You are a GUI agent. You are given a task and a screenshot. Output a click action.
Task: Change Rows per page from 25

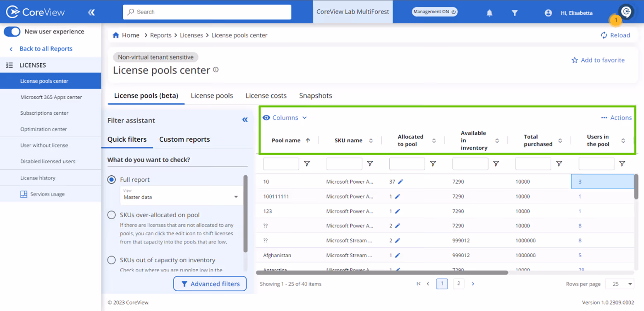(x=619, y=284)
